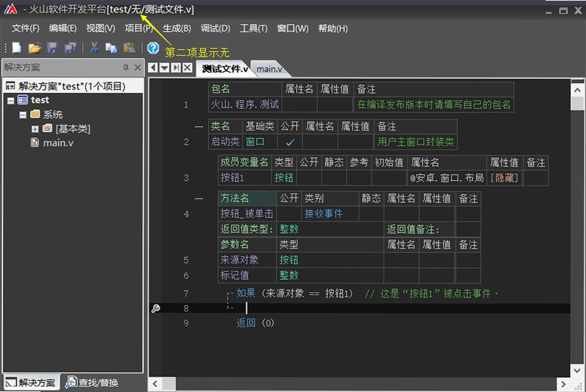Click the 用户主窗口封装类 remark cell

coord(415,141)
